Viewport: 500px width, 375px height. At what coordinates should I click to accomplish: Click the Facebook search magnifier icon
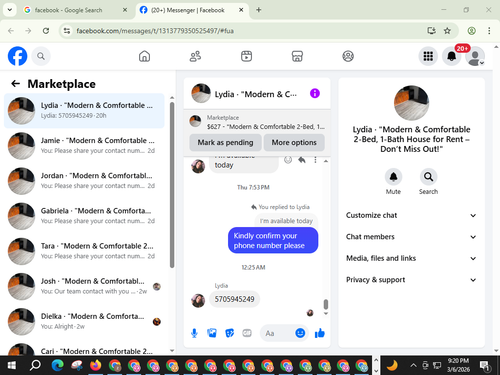(x=41, y=56)
